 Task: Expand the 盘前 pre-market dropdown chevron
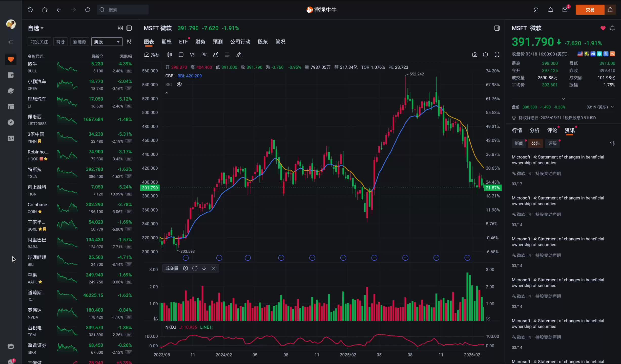pyautogui.click(x=612, y=107)
